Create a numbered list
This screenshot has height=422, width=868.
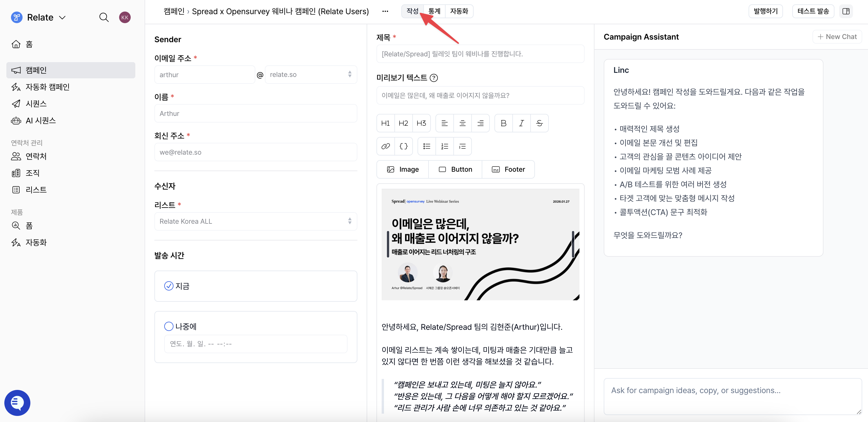(x=444, y=146)
